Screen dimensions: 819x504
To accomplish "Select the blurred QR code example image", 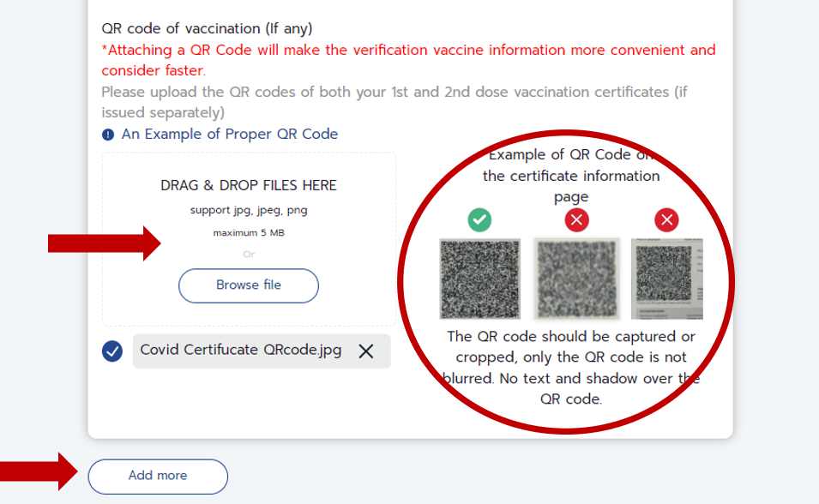I will coord(576,279).
